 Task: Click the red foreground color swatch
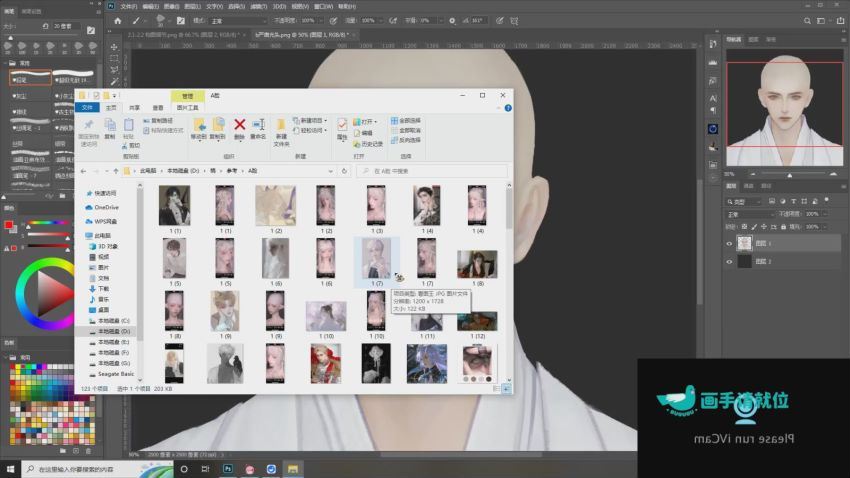click(x=8, y=225)
